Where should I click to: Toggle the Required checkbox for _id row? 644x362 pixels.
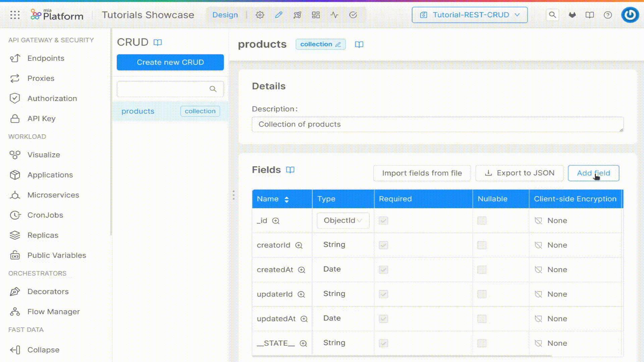tap(383, 221)
